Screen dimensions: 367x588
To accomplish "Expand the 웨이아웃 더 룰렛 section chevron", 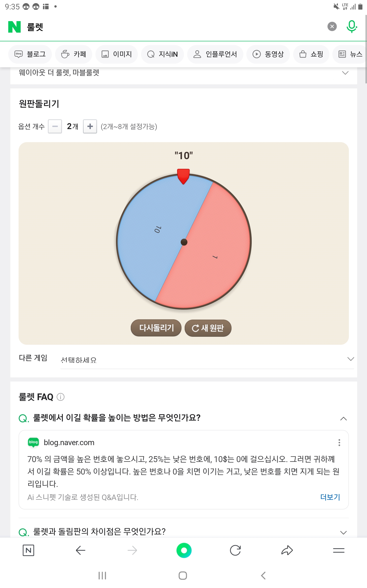I will pyautogui.click(x=345, y=73).
